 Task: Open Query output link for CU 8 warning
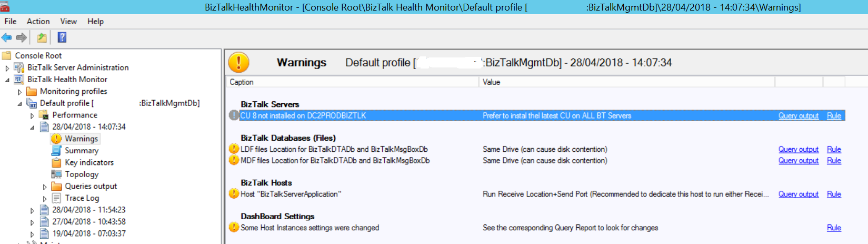(799, 115)
